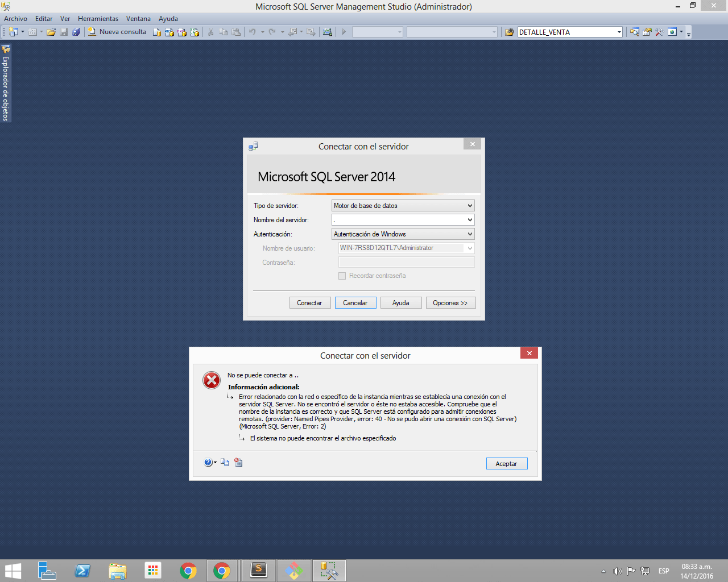Open the Editar menu

(44, 19)
